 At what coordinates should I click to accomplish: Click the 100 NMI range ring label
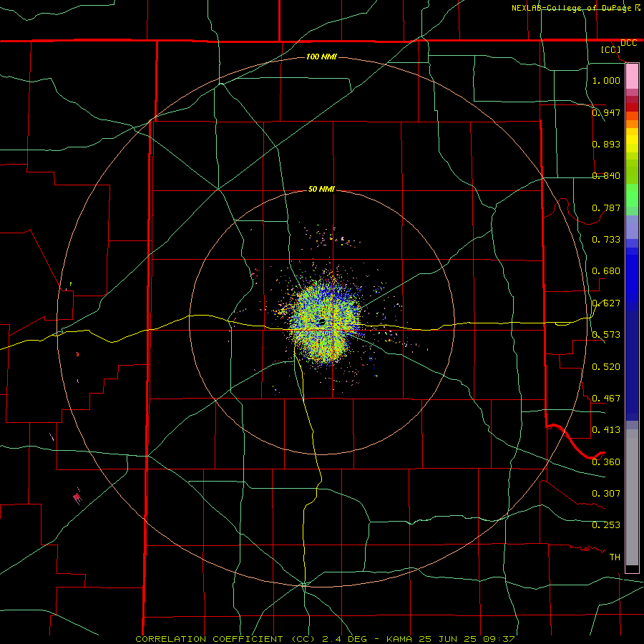coord(321,57)
